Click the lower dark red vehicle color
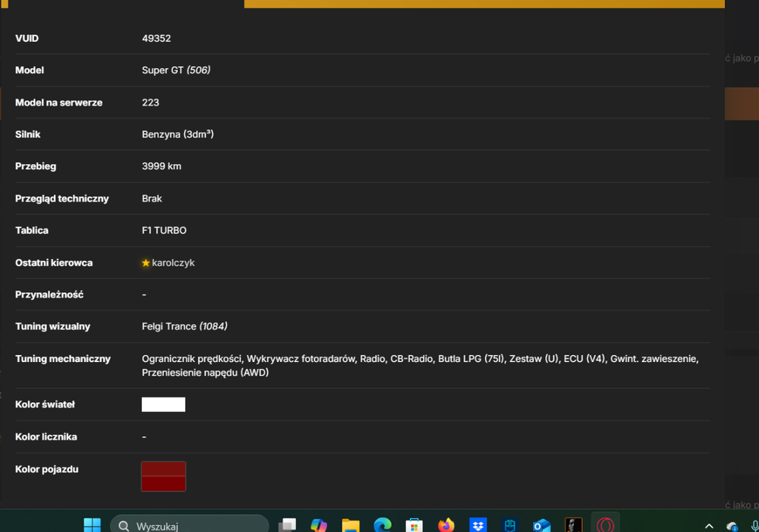Screen dimensions: 759x532 (x=164, y=483)
